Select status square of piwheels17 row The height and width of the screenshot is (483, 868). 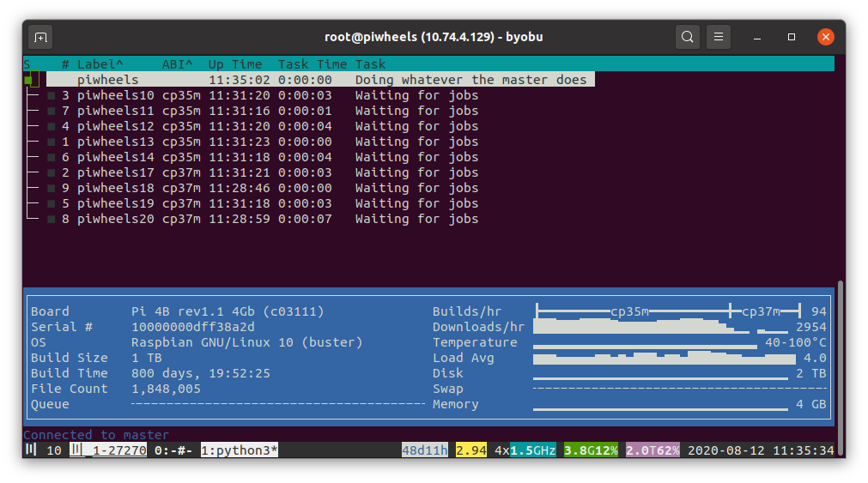(51, 173)
